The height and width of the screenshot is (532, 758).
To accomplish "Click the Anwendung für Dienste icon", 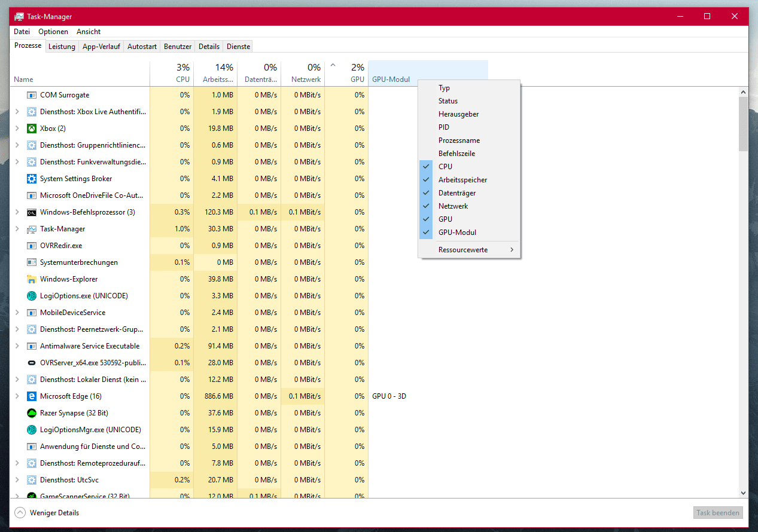I will (32, 447).
